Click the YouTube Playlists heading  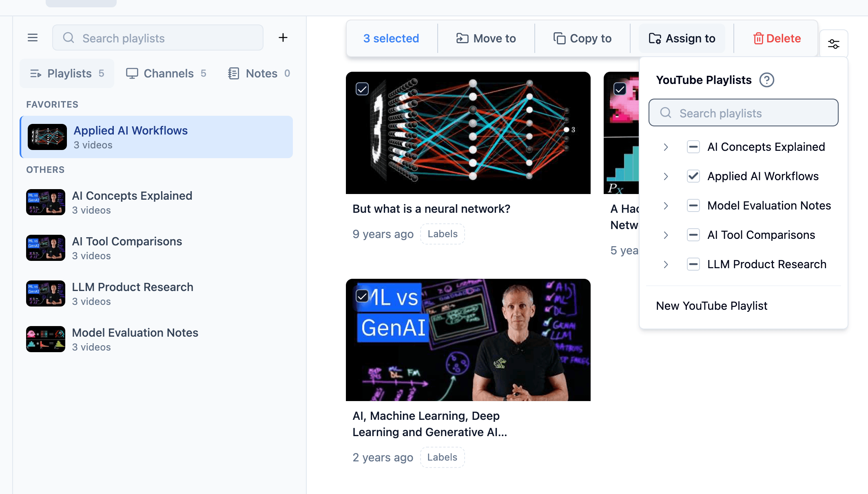pos(704,80)
